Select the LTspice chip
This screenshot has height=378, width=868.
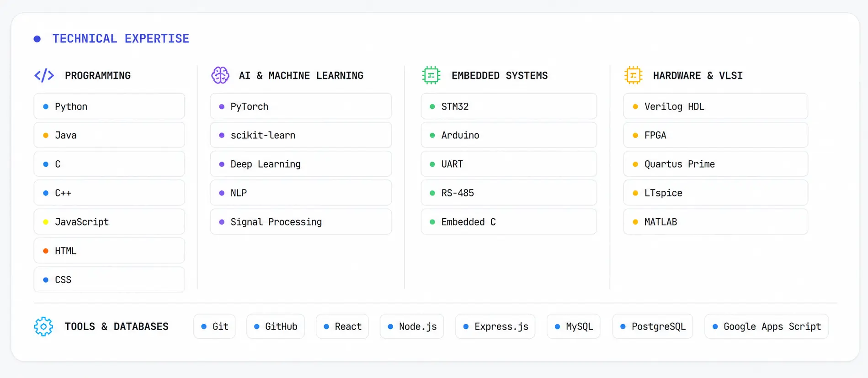[x=716, y=193]
